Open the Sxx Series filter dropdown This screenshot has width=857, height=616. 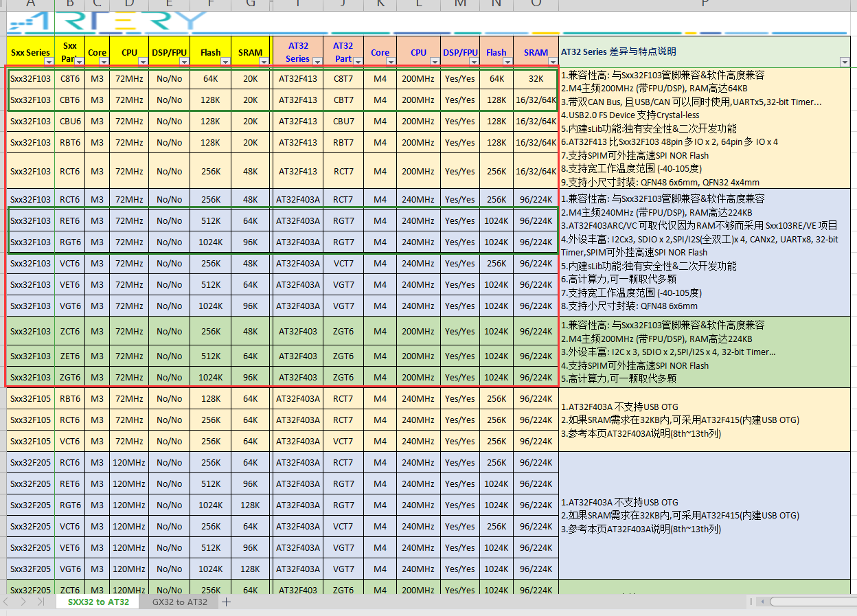click(x=48, y=62)
